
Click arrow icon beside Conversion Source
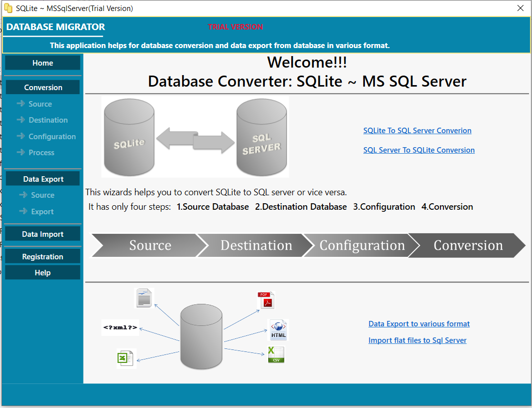click(x=21, y=103)
